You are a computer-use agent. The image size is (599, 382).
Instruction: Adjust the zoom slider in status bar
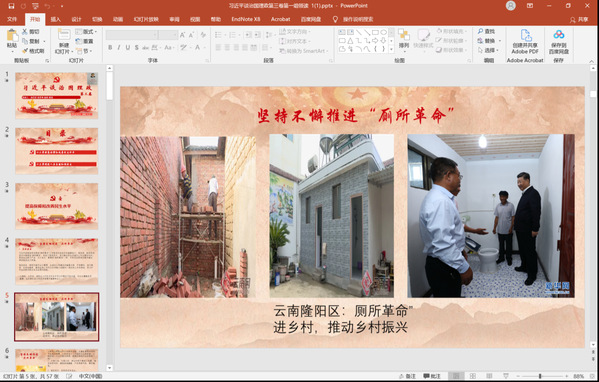tap(540, 376)
